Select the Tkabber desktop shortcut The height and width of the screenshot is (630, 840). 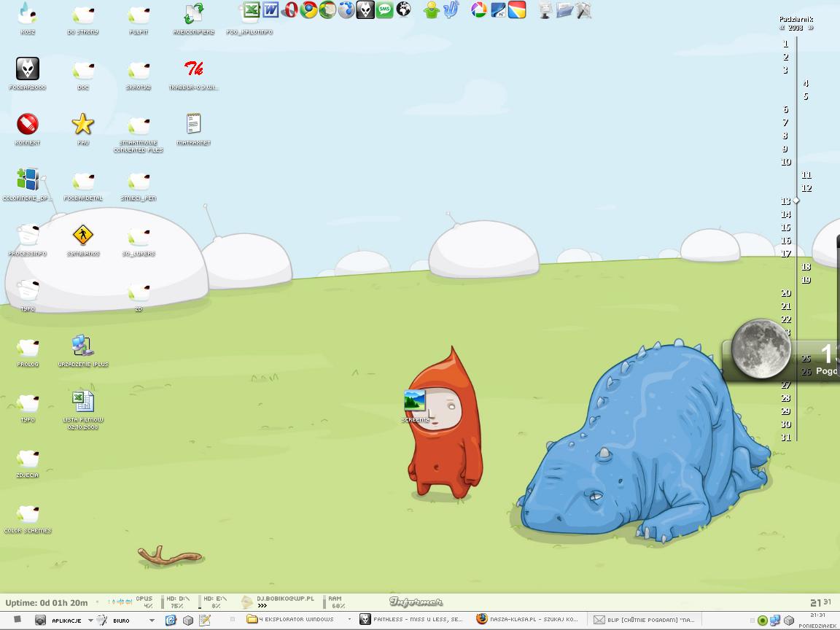click(193, 74)
